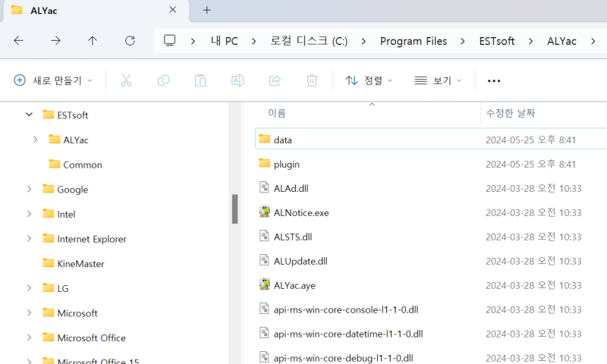The image size is (607, 364).
Task: Click the Paste clipboard icon
Action: [200, 80]
